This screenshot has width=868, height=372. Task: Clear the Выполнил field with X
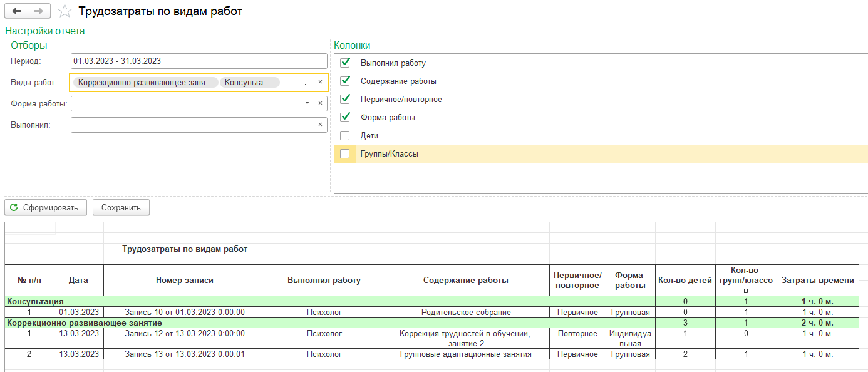(321, 125)
